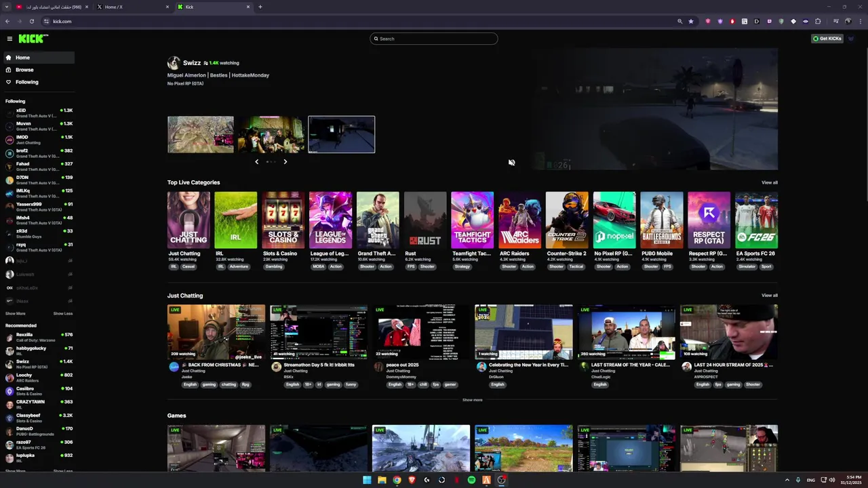Open Counter-Strike 2 category card
868x488 pixels.
pyautogui.click(x=567, y=220)
